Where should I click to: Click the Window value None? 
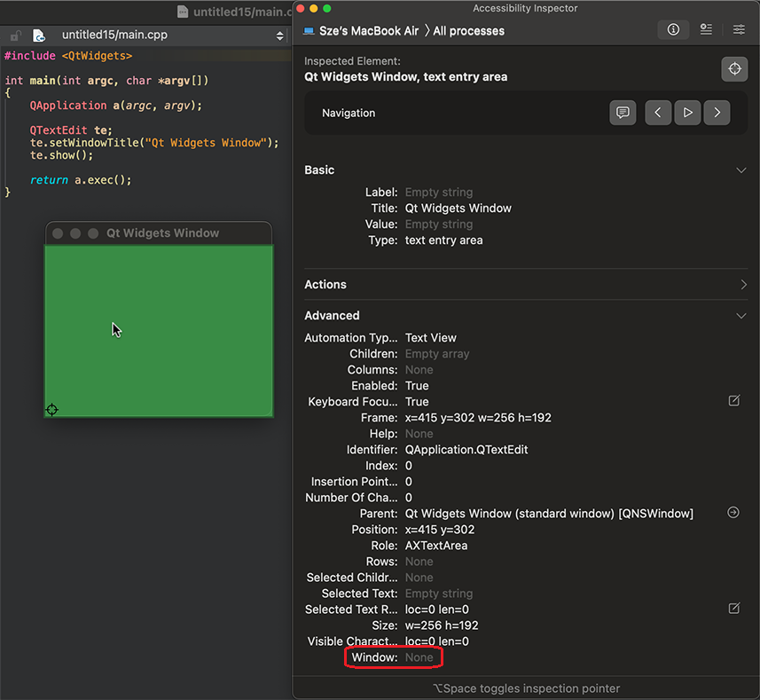[419, 657]
